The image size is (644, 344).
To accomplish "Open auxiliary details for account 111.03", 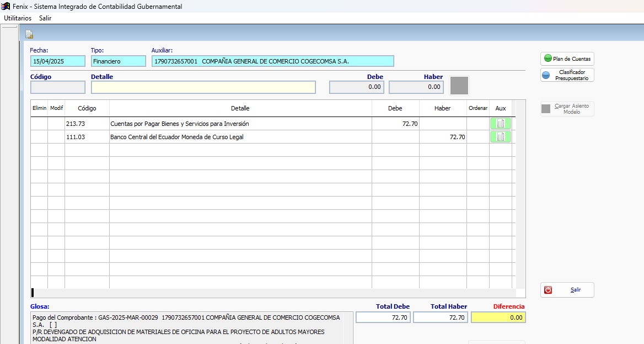I will point(500,137).
